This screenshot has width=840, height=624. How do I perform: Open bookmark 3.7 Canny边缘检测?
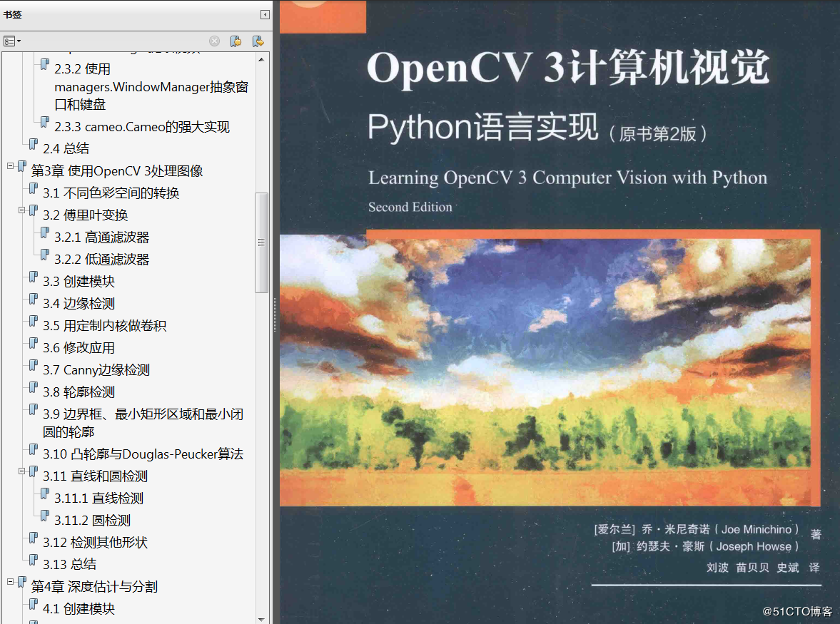[96, 370]
